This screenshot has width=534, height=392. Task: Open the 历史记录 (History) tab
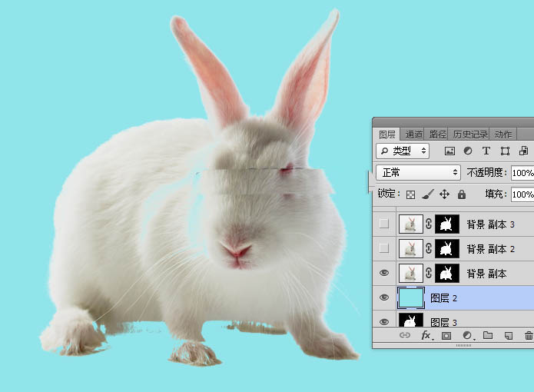[x=470, y=135]
